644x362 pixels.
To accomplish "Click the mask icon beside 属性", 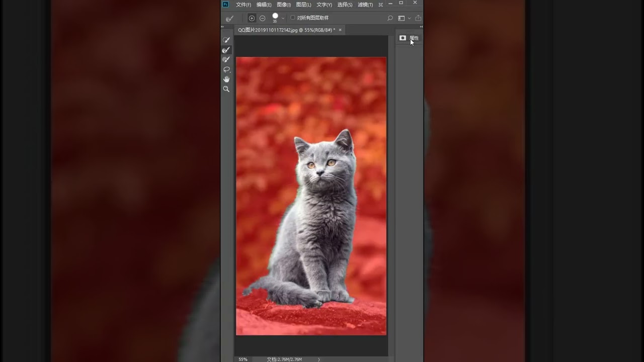I will 403,38.
